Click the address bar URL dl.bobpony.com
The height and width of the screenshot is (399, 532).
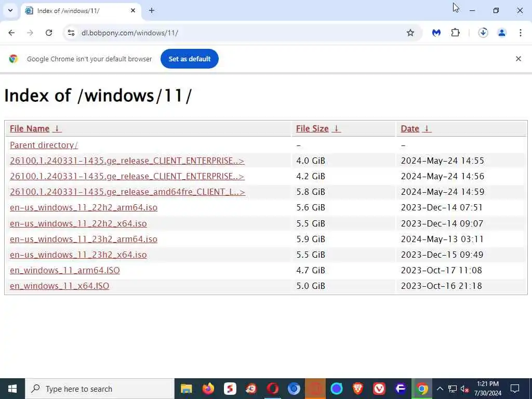click(129, 33)
